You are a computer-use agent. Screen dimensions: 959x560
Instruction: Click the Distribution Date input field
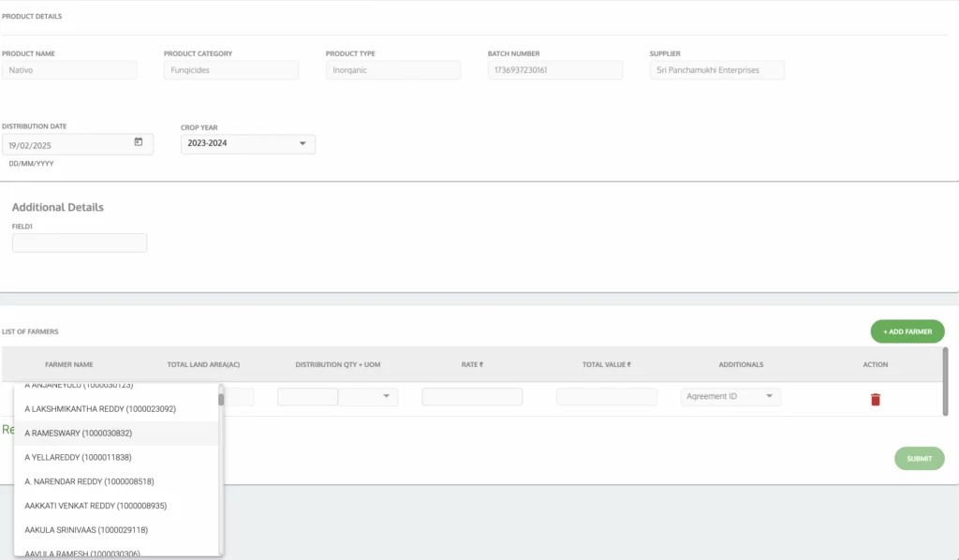point(78,145)
